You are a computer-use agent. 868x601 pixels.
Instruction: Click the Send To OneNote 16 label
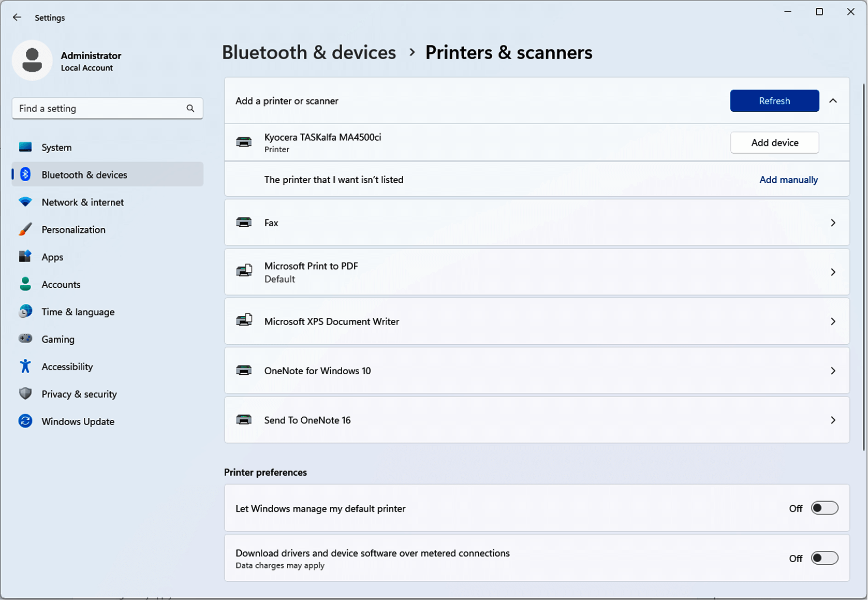click(307, 420)
